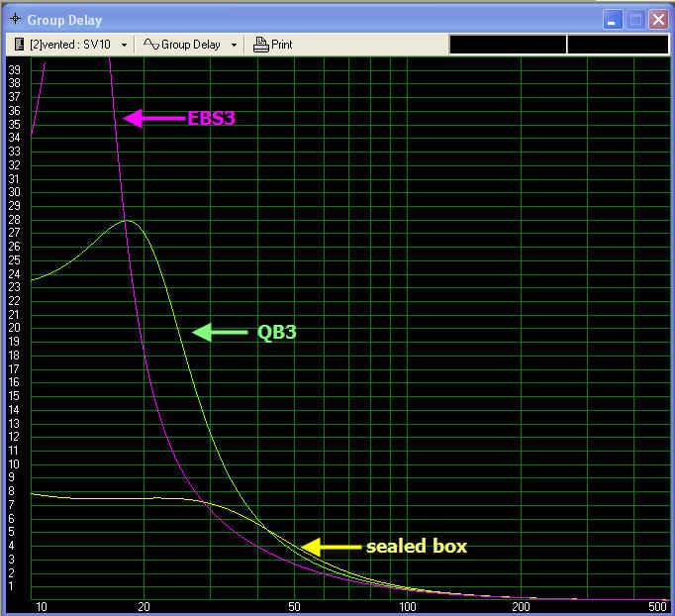Click the 10 frequency axis label at bottom
Viewport: 675px width, 616px height.
pyautogui.click(x=42, y=607)
